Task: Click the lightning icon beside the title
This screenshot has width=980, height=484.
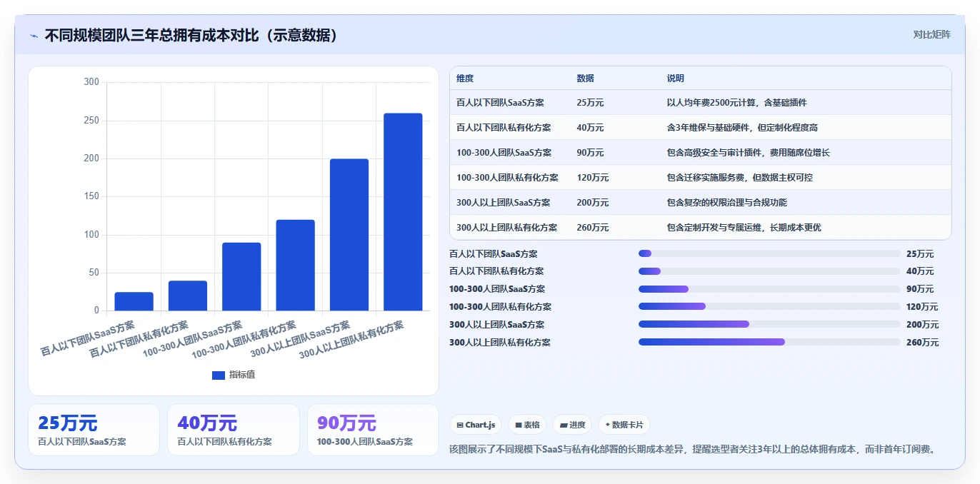Action: point(34,36)
